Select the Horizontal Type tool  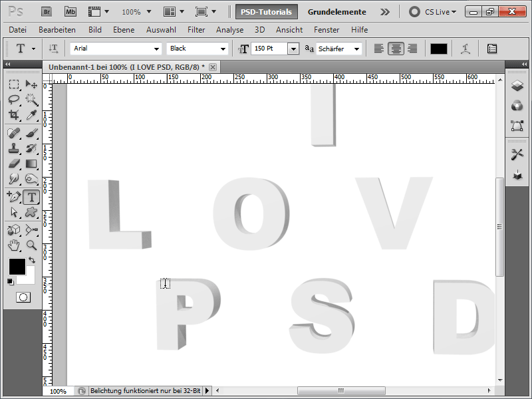pyautogui.click(x=31, y=197)
